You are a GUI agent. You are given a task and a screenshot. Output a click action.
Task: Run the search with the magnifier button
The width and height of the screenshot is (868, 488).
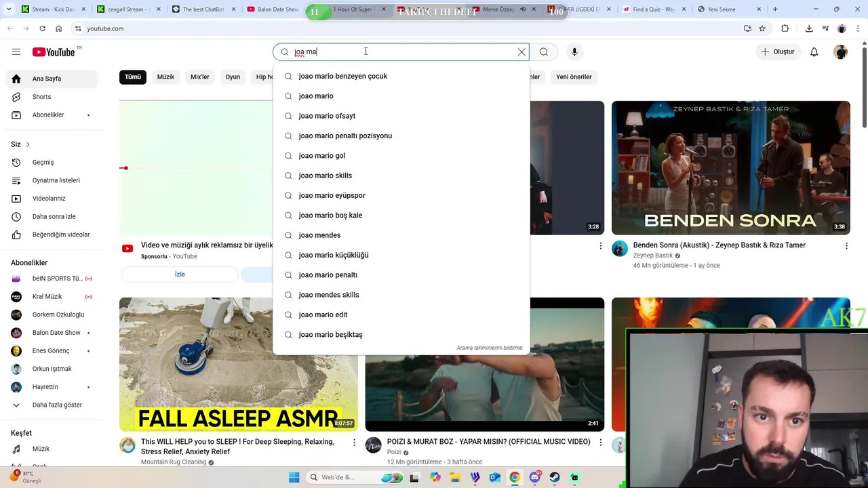click(x=544, y=52)
